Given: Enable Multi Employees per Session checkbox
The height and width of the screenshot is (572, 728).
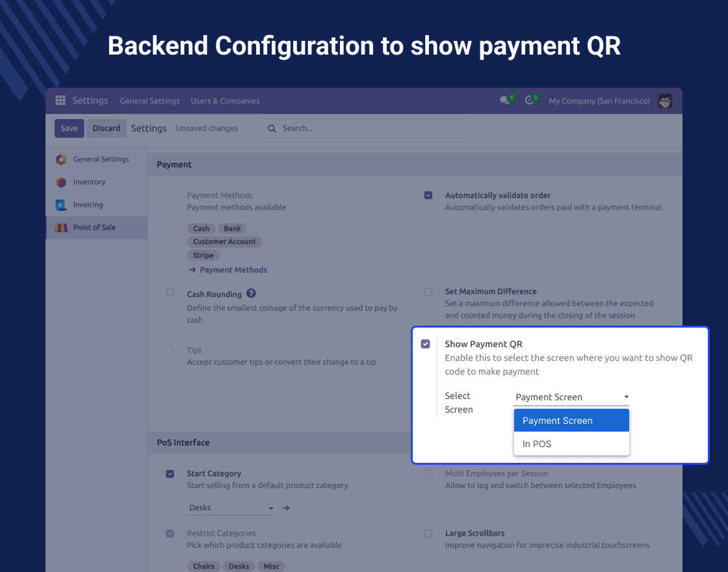Looking at the screenshot, I should (x=428, y=474).
